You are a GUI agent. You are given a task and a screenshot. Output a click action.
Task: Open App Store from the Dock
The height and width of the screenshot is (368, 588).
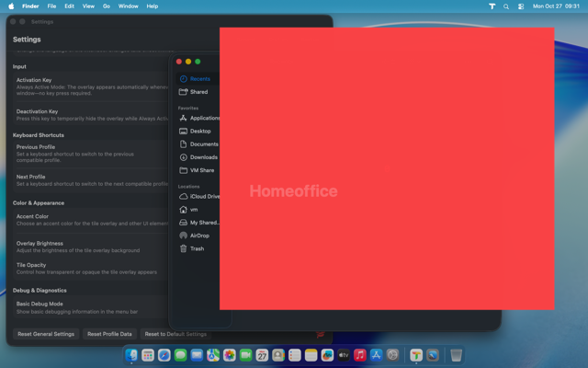coord(376,355)
